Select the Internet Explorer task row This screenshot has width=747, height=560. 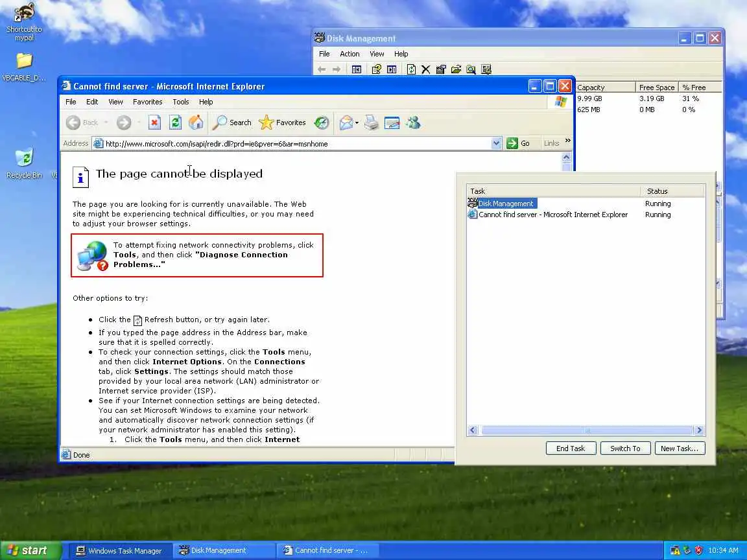pos(586,215)
